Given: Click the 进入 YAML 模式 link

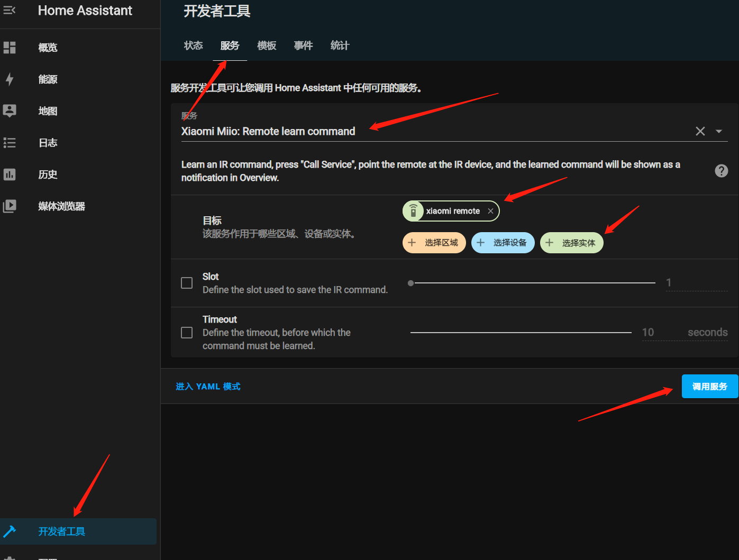Looking at the screenshot, I should pyautogui.click(x=208, y=387).
